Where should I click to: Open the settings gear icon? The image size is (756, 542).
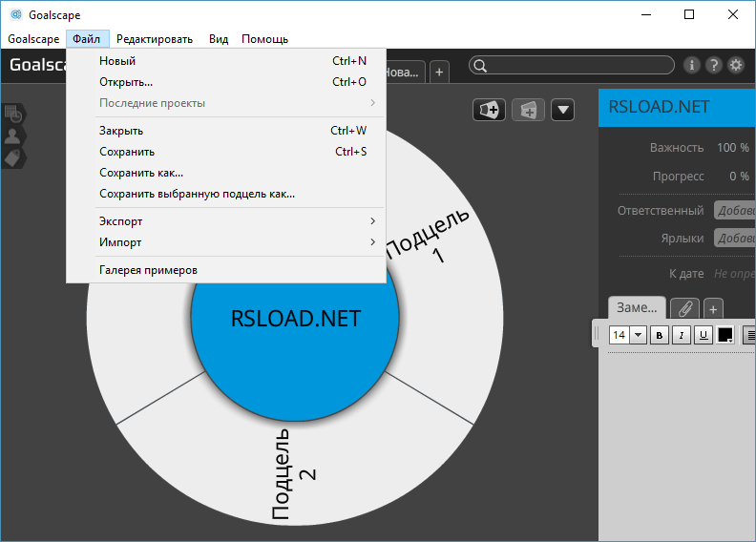(736, 65)
